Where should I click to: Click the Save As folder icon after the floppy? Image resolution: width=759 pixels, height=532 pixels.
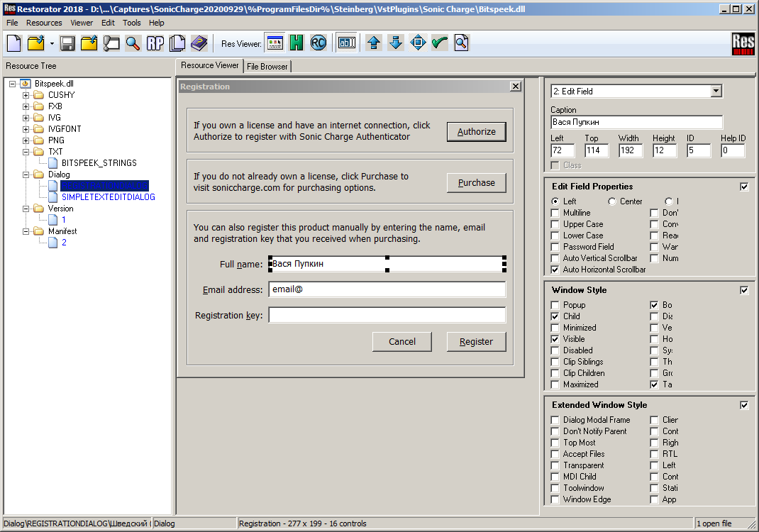coord(89,43)
